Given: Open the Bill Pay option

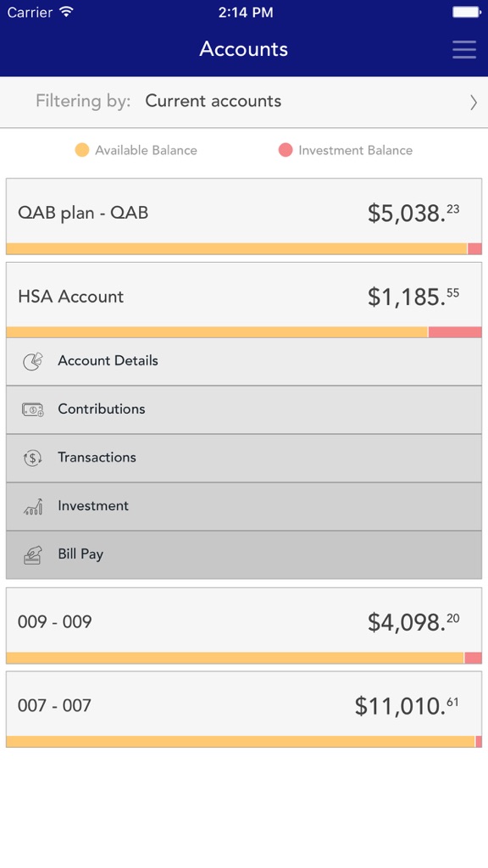Looking at the screenshot, I should 244,554.
